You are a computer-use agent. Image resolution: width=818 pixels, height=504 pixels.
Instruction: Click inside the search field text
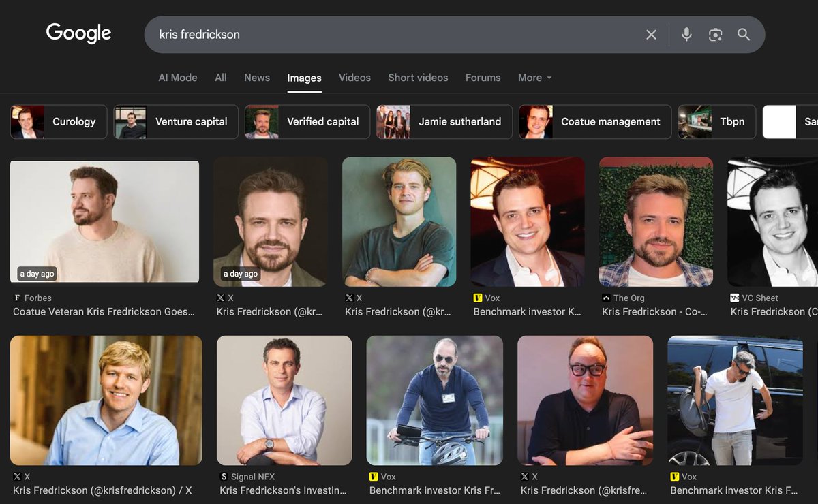tap(199, 34)
